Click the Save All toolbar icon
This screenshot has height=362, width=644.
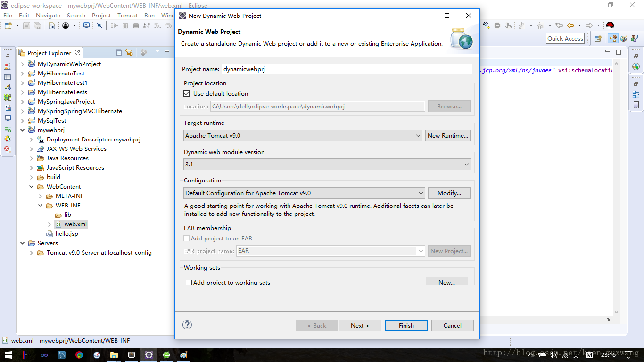point(37,25)
